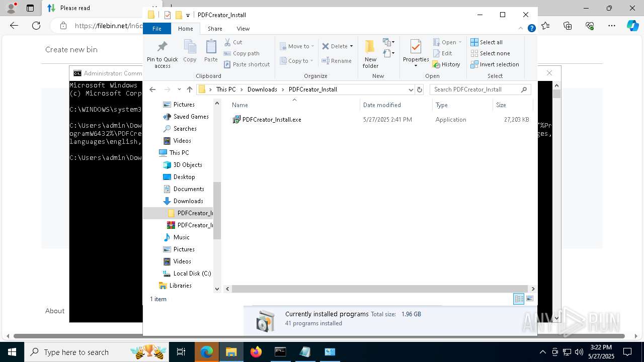Switch to the View ribbon tab
Screen dimensions: 644x362
pyautogui.click(x=243, y=29)
